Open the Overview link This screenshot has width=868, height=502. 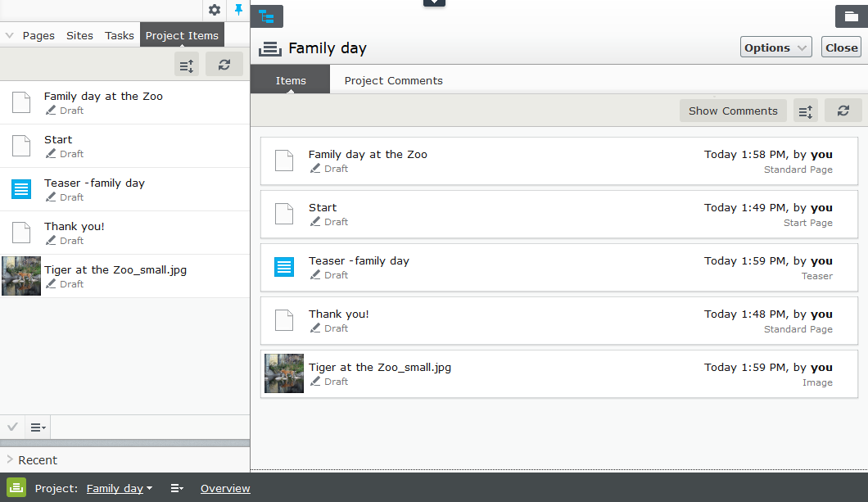click(x=225, y=489)
